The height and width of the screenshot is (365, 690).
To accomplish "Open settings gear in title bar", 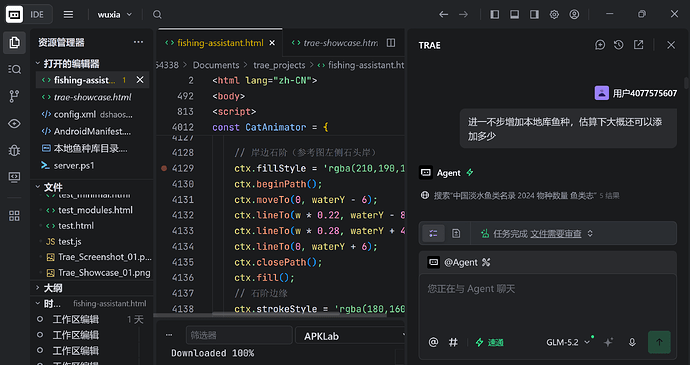I will pyautogui.click(x=554, y=15).
